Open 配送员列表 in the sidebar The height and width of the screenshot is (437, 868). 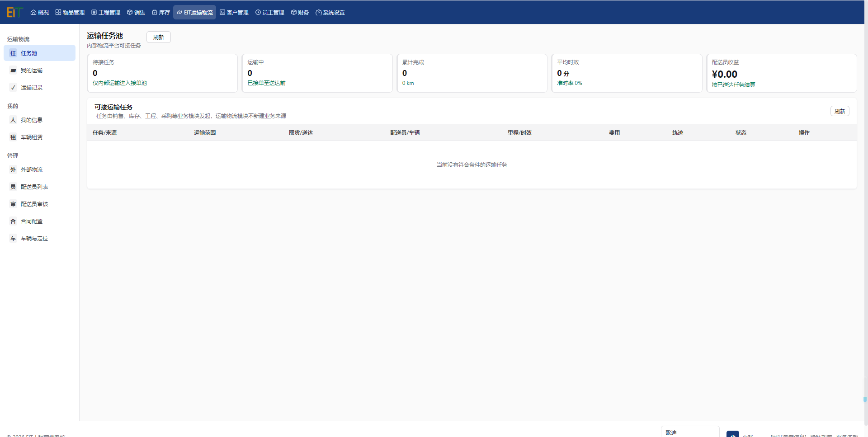(39, 187)
